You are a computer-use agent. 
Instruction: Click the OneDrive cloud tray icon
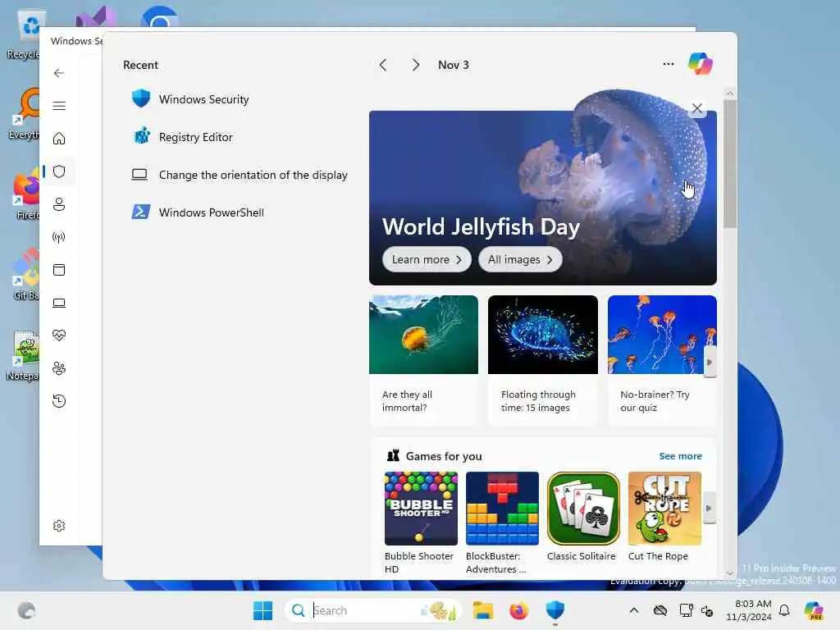click(660, 610)
